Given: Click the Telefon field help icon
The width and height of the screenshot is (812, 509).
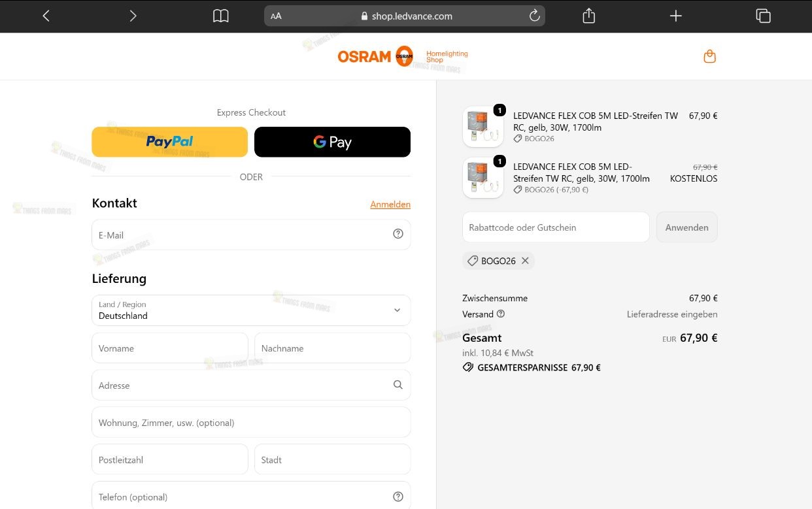Looking at the screenshot, I should (398, 497).
